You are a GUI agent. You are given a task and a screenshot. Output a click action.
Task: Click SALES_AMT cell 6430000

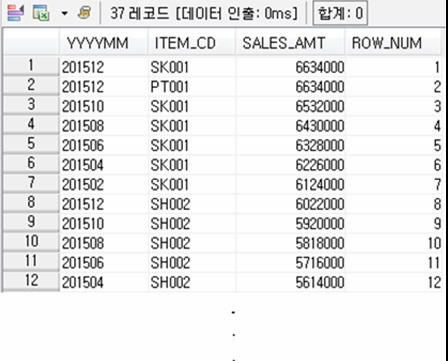coord(290,126)
